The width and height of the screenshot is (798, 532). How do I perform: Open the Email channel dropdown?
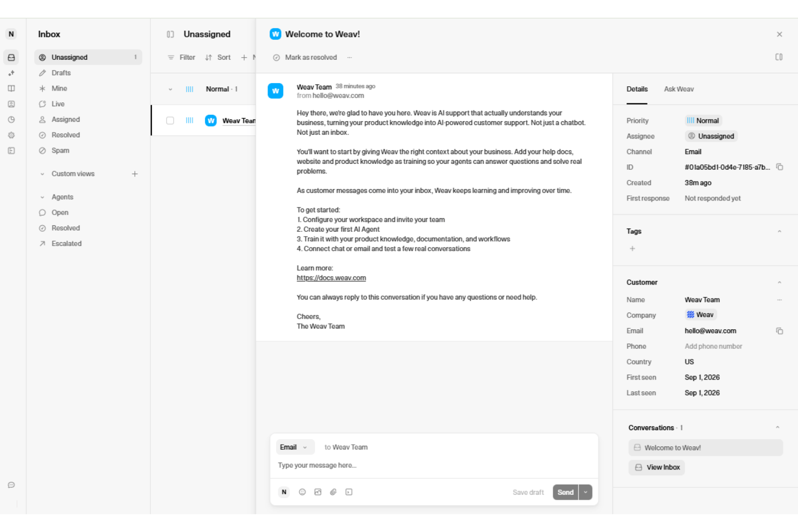tap(294, 447)
